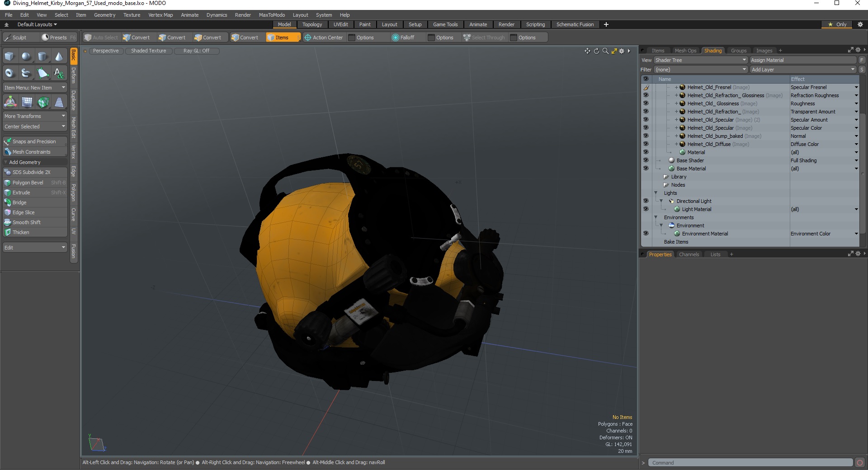Toggle visibility of Directional Light
The width and height of the screenshot is (868, 470).
(646, 201)
